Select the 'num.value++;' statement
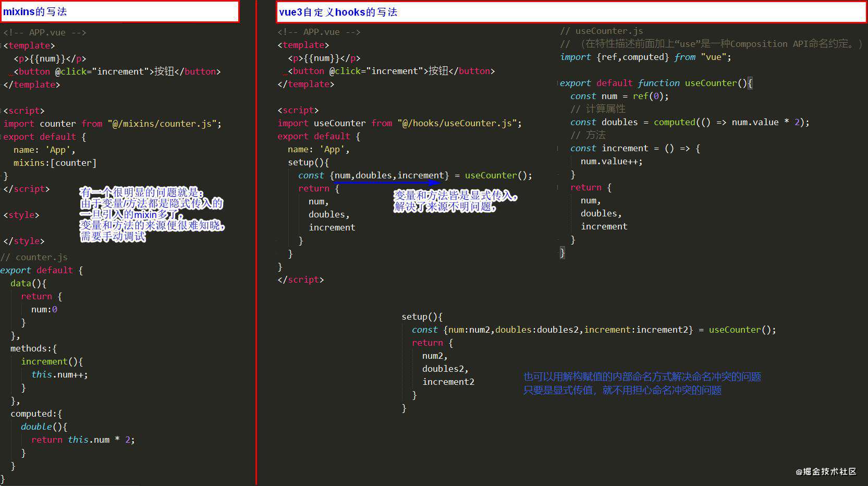The height and width of the screenshot is (486, 868). [612, 161]
